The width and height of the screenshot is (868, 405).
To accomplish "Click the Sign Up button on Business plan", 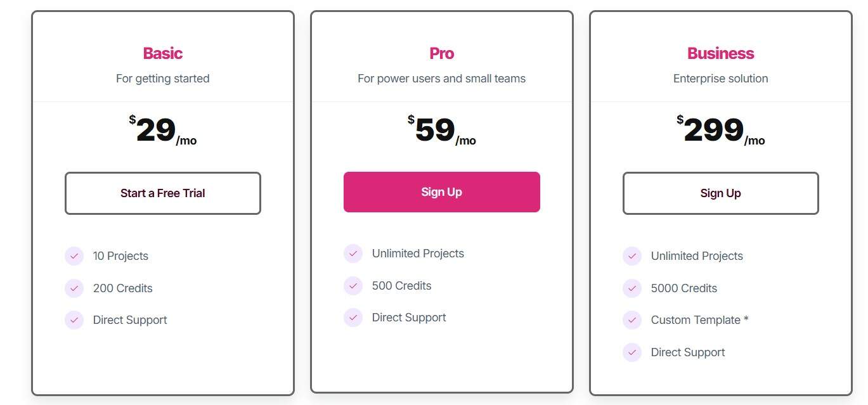I will (x=720, y=193).
